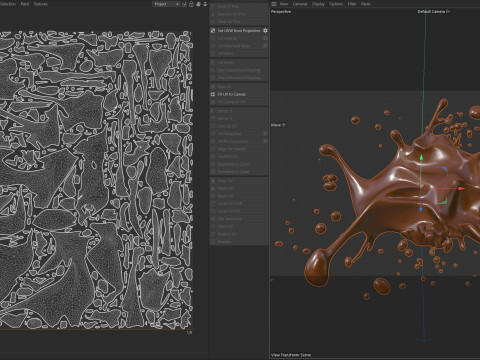The height and width of the screenshot is (360, 480).
Task: Click the green Y-axis arrow handle
Action: point(421,158)
